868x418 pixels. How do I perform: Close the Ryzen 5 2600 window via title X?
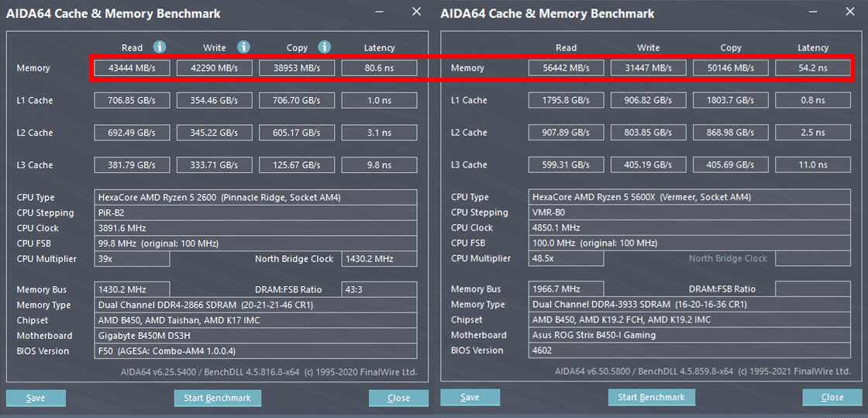[416, 12]
